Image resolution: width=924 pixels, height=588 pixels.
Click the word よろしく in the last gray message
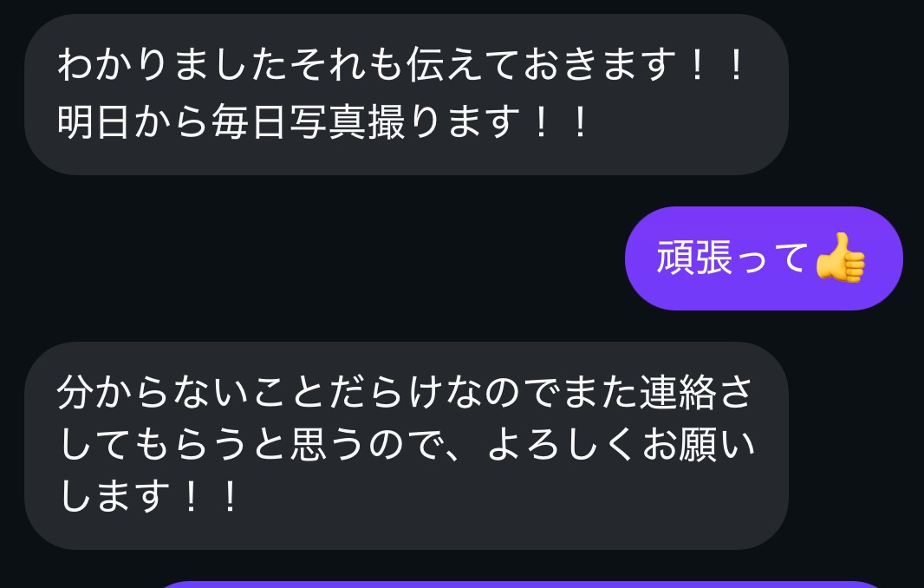(x=561, y=445)
